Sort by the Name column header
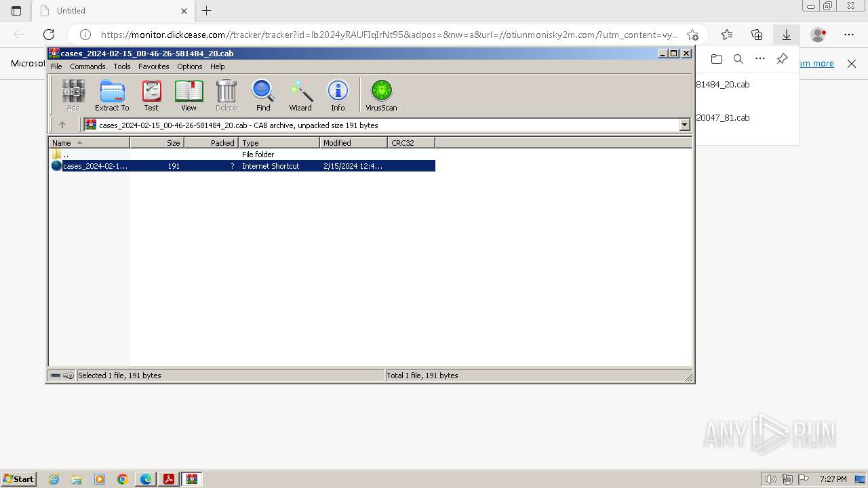868x488 pixels. [89, 142]
